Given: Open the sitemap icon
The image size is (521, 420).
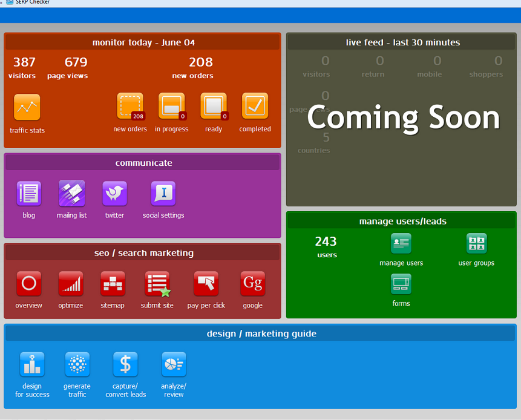Looking at the screenshot, I should 113,284.
